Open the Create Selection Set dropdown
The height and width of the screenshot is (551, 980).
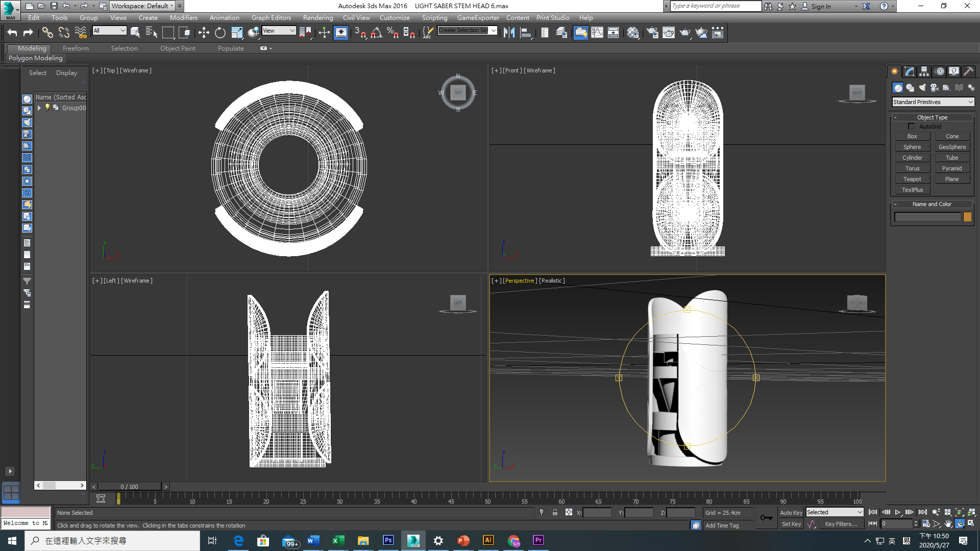467,31
